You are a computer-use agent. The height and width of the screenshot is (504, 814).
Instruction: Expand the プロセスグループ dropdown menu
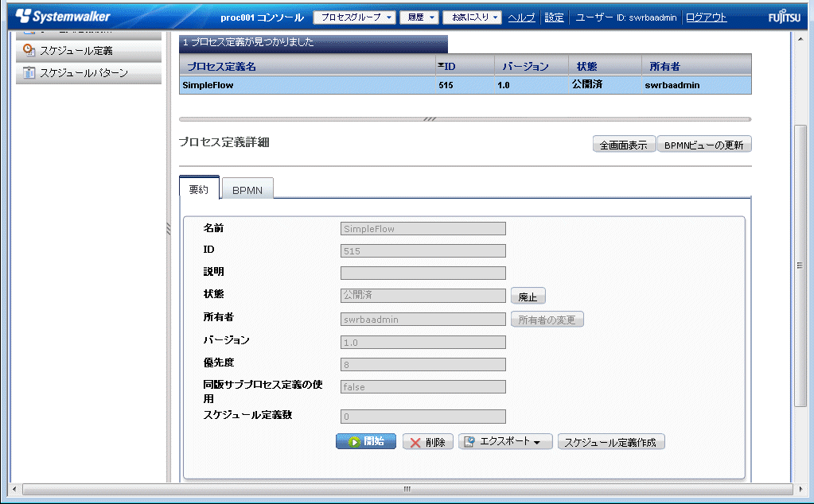tap(355, 17)
